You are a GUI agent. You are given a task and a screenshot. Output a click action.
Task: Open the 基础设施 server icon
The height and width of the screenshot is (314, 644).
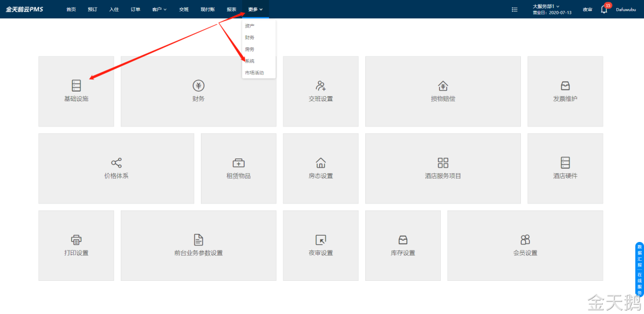[76, 85]
